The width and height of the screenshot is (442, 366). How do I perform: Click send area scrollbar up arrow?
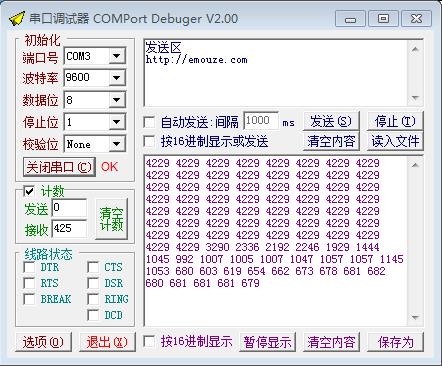(415, 49)
